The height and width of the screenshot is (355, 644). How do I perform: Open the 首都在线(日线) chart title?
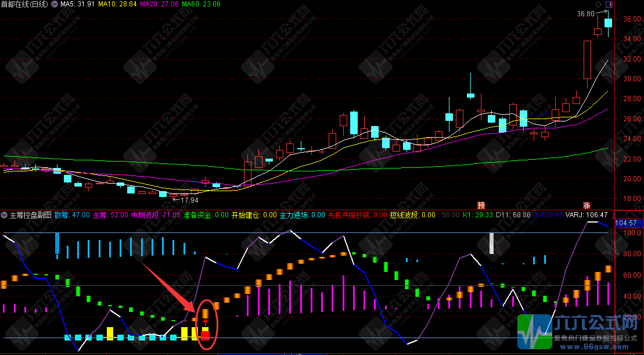tap(25, 4)
